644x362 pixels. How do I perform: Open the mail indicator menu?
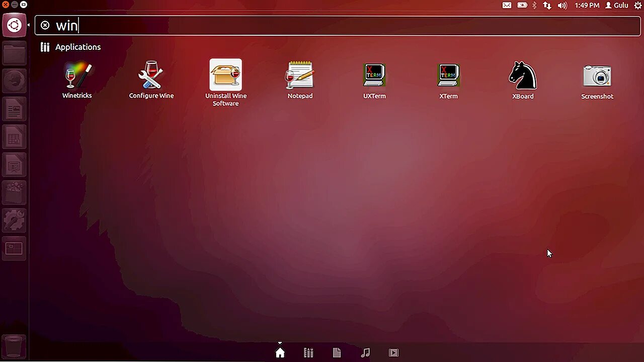tap(507, 6)
